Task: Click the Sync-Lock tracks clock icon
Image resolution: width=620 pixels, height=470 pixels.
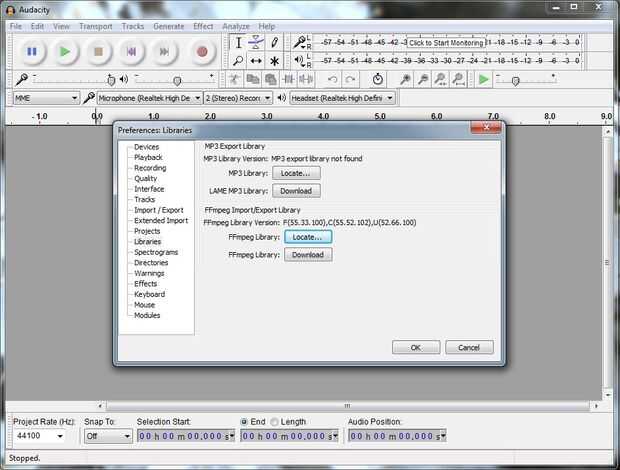Action: click(x=378, y=79)
